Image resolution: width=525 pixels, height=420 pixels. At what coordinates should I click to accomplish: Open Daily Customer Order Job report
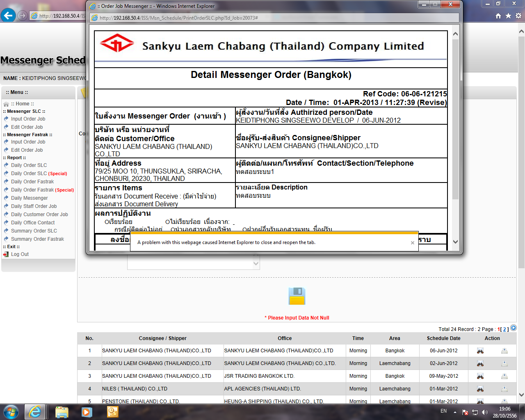[x=39, y=215]
